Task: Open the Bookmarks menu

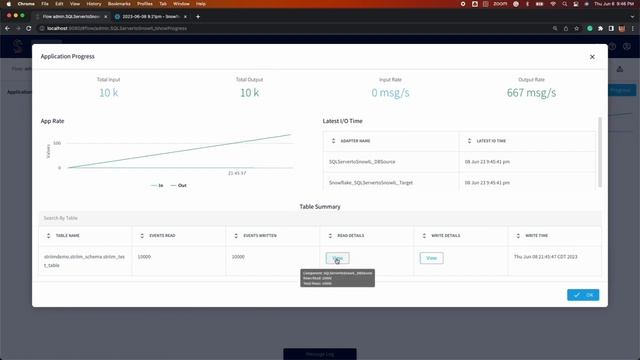Action: 119,4
